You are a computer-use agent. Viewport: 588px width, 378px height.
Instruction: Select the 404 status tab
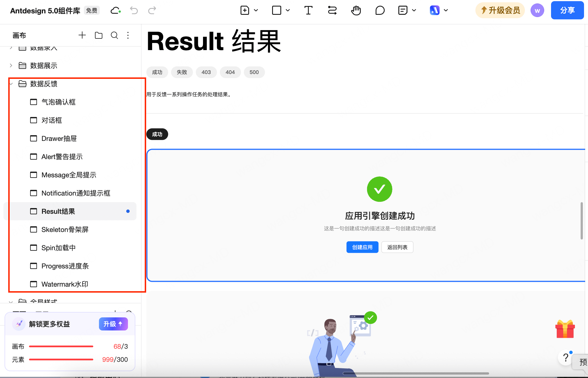[x=230, y=72]
